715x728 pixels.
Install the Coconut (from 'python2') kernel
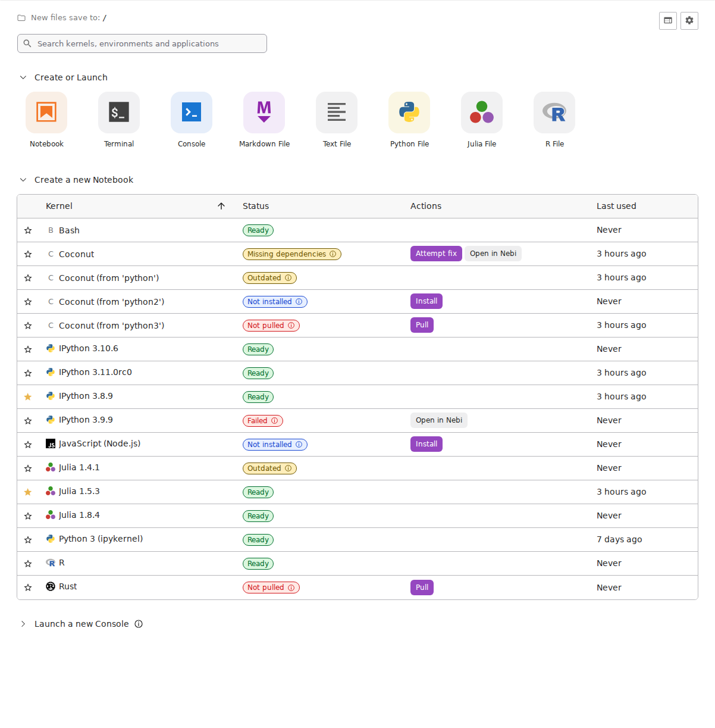click(427, 301)
